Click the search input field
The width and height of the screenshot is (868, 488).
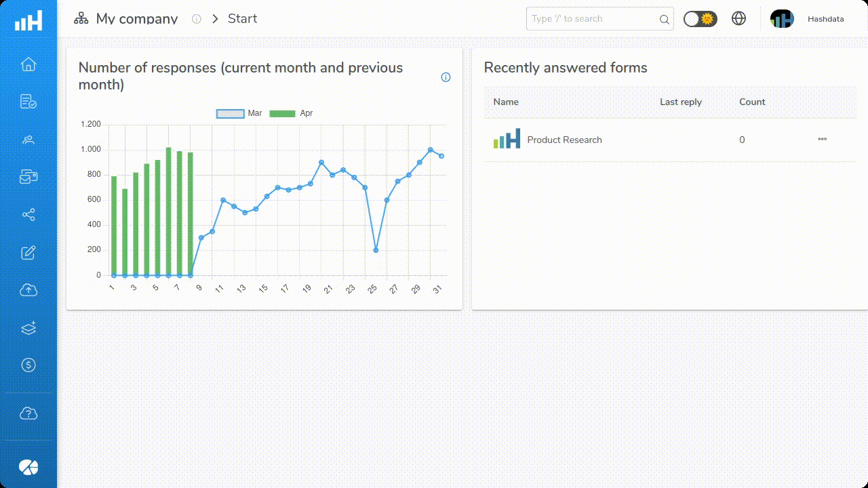tap(593, 19)
